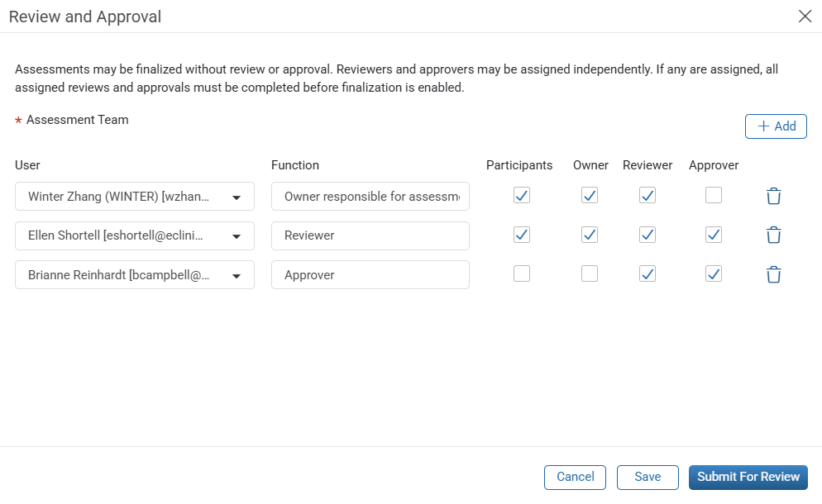Click the Reviewer column header
Image resolution: width=822 pixels, height=504 pixels.
(648, 165)
